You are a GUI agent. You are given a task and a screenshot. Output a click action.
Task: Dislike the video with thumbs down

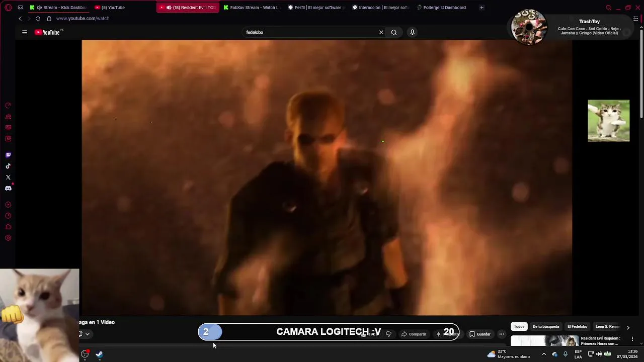tap(388, 334)
